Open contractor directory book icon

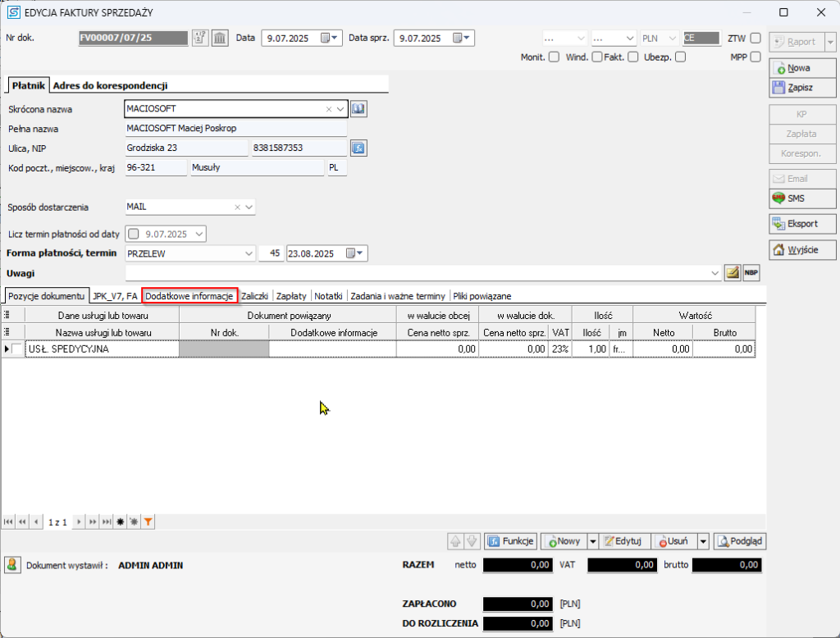(x=358, y=108)
